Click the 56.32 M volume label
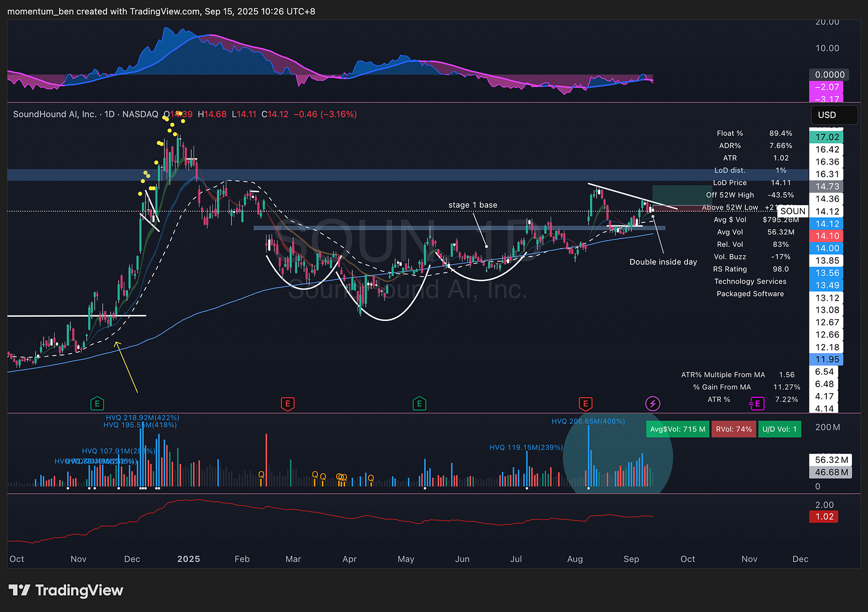This screenshot has height=612, width=868. pyautogui.click(x=830, y=460)
